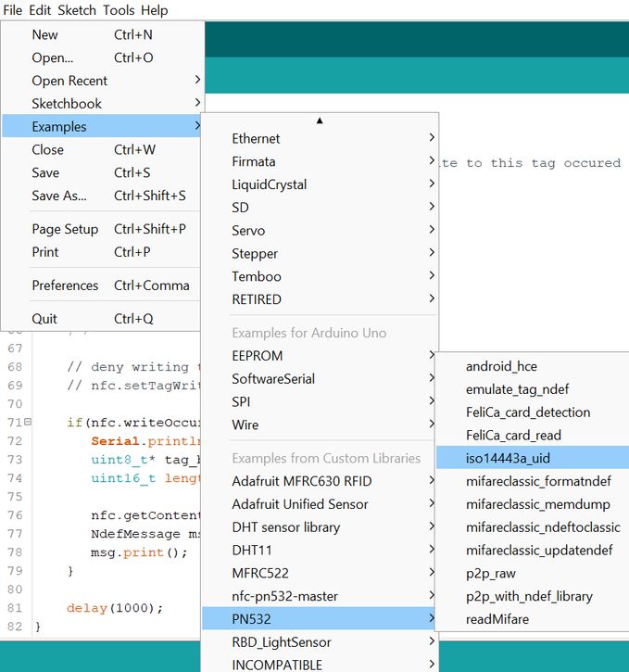Click the scroll-up arrow in Examples list
This screenshot has height=672, width=629.
(320, 120)
